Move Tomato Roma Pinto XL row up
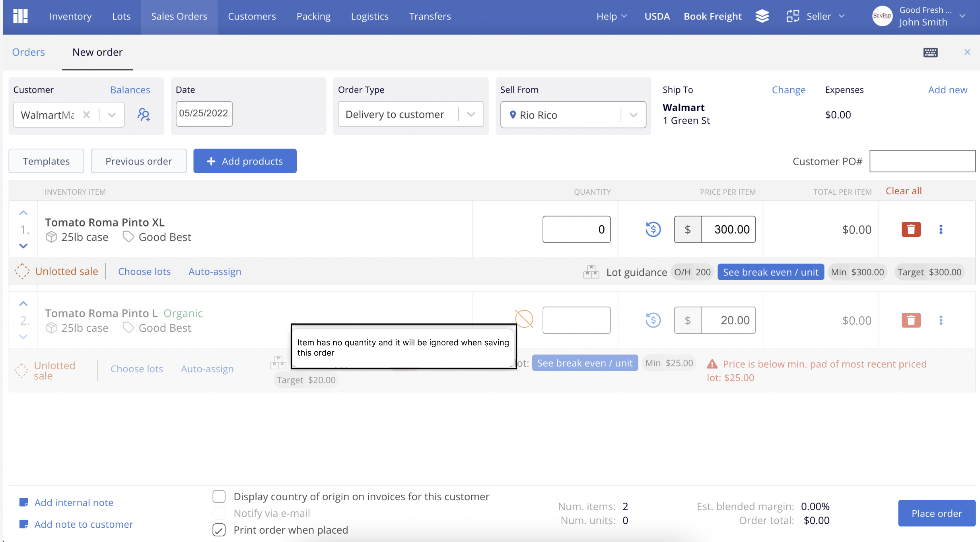 tap(23, 213)
